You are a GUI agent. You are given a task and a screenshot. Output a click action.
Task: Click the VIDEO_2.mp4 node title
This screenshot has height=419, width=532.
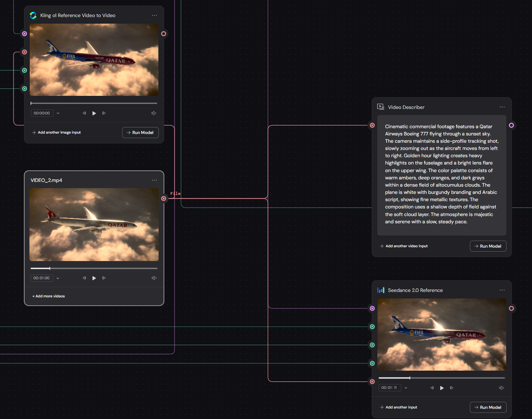point(46,180)
